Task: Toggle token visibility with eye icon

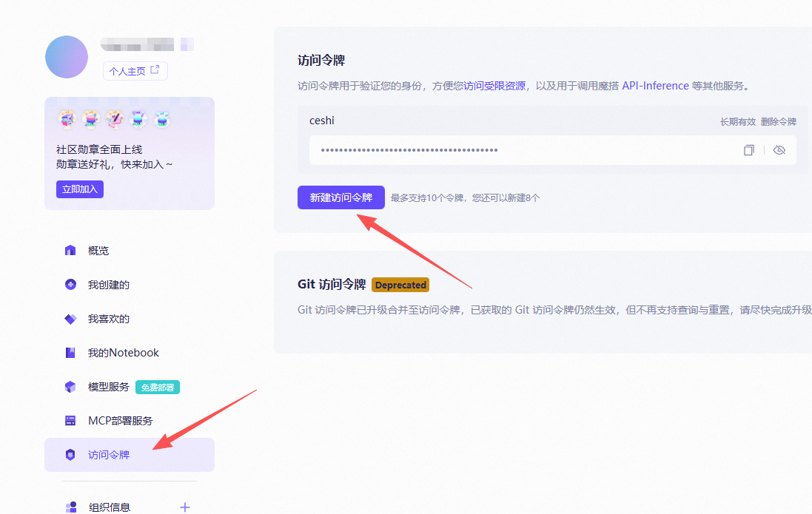Action: [779, 150]
